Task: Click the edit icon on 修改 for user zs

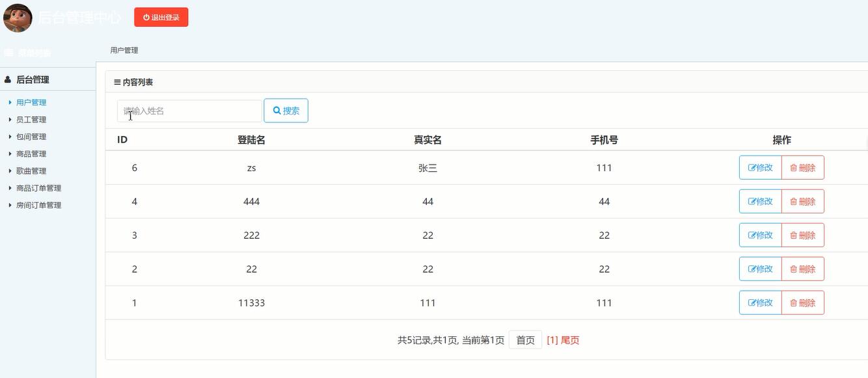Action: [752, 167]
